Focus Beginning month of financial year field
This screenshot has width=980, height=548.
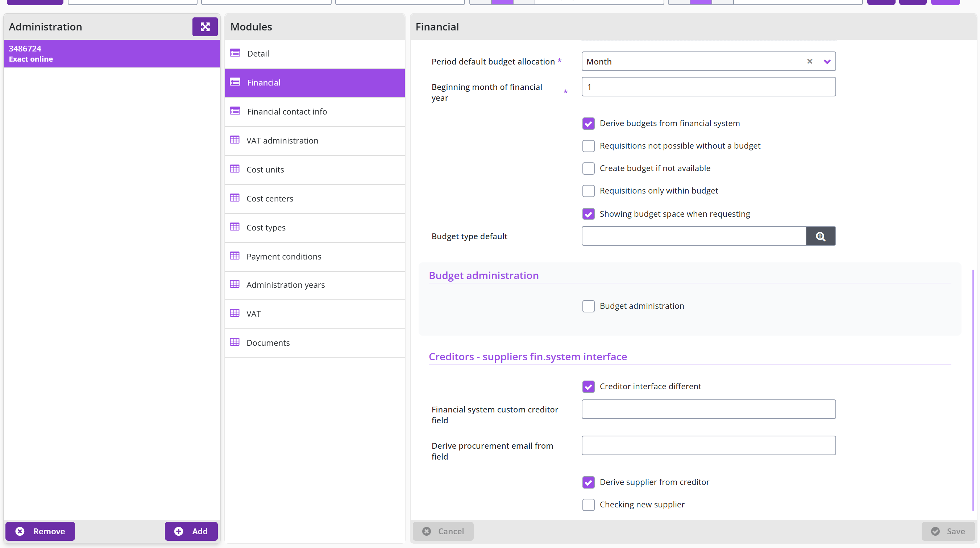tap(709, 87)
